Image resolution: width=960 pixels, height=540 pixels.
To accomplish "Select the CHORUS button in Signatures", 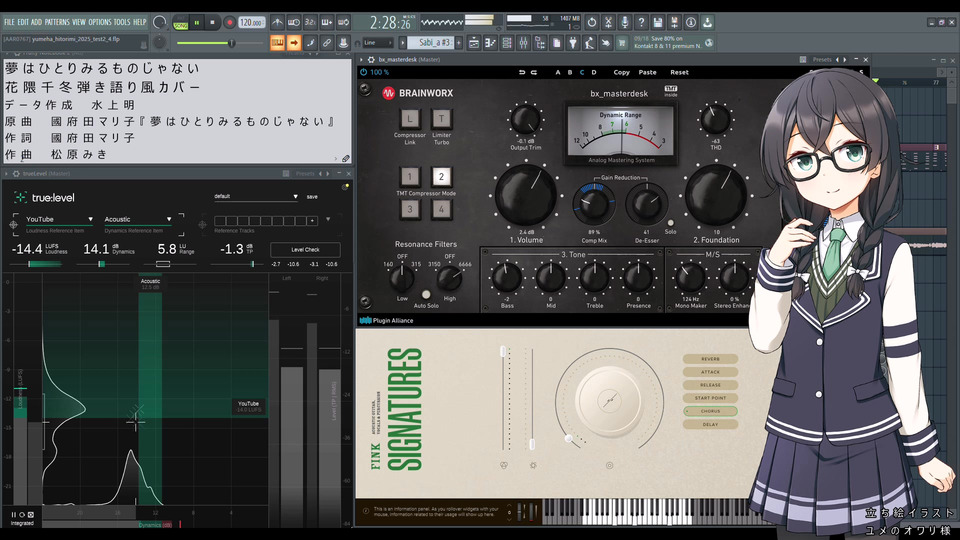I will [x=710, y=411].
